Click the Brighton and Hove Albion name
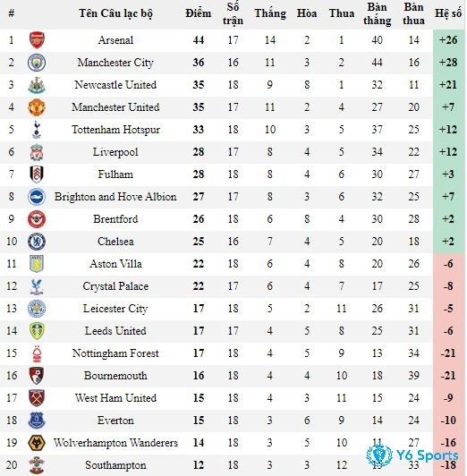The height and width of the screenshot is (476, 467). point(115,197)
